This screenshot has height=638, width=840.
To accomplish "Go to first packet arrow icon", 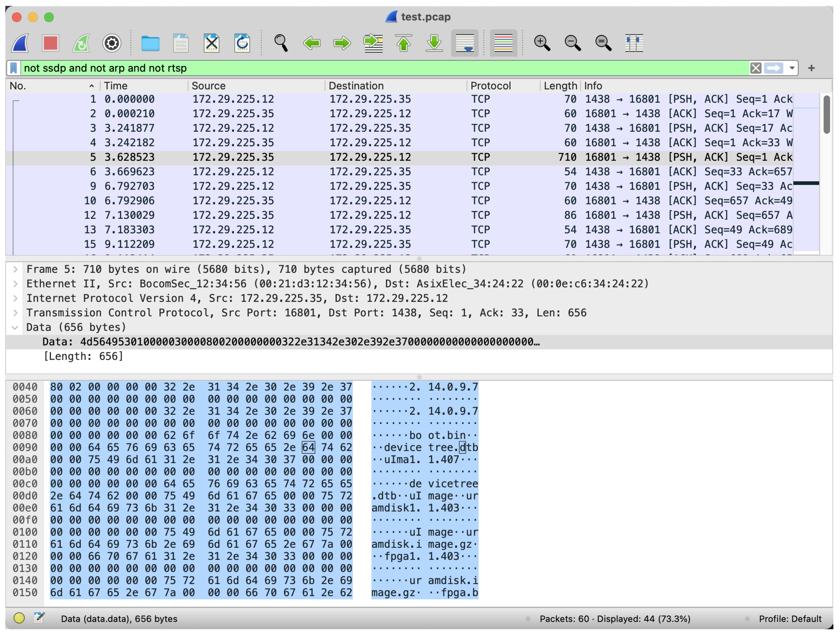I will [403, 43].
